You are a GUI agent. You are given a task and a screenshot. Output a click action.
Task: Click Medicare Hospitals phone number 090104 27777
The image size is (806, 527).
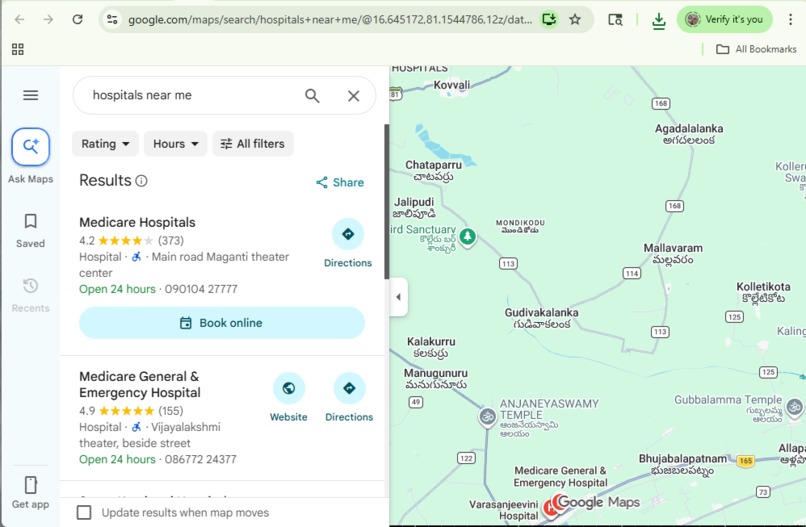tap(201, 289)
